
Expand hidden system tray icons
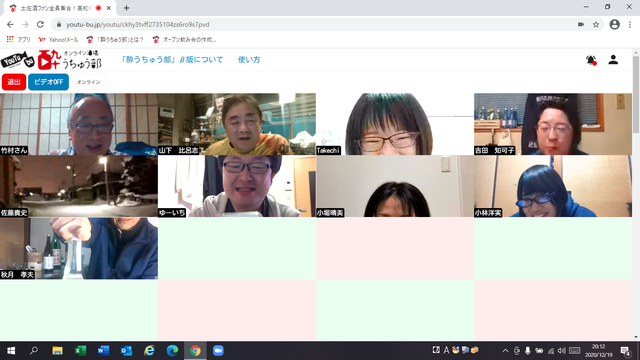(505, 351)
